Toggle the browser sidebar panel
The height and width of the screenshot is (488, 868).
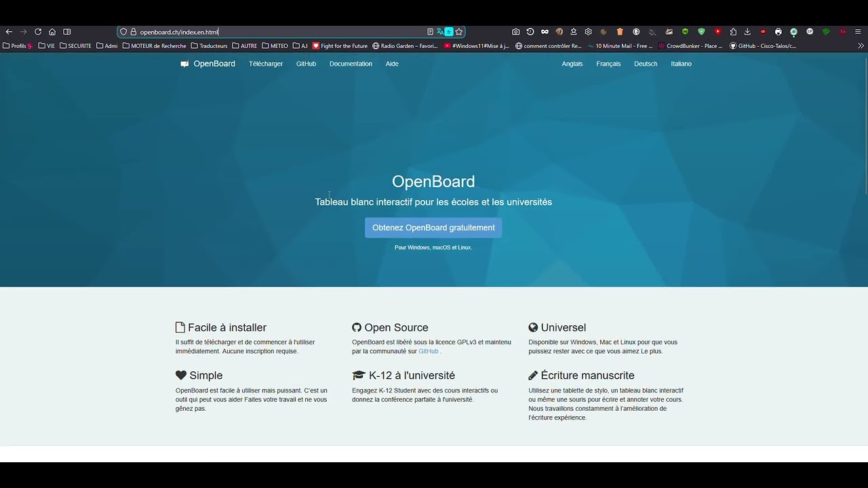click(x=67, y=32)
